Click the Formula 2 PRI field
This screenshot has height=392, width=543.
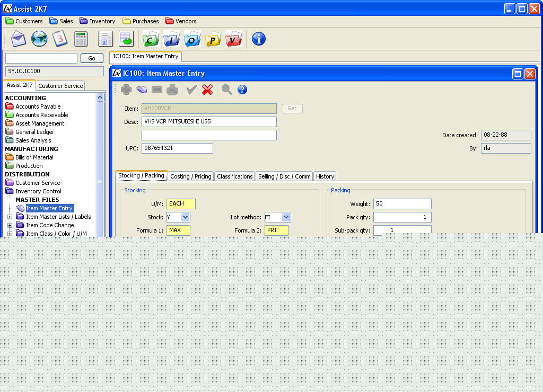click(276, 230)
